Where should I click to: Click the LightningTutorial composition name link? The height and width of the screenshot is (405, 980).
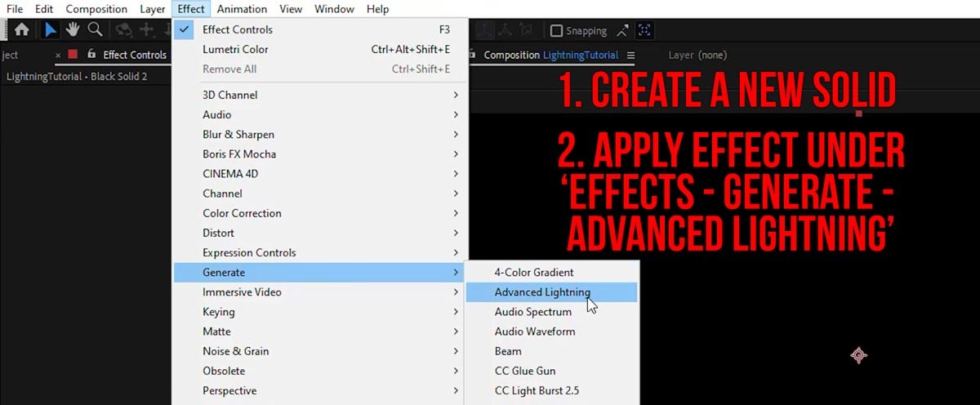(x=581, y=56)
